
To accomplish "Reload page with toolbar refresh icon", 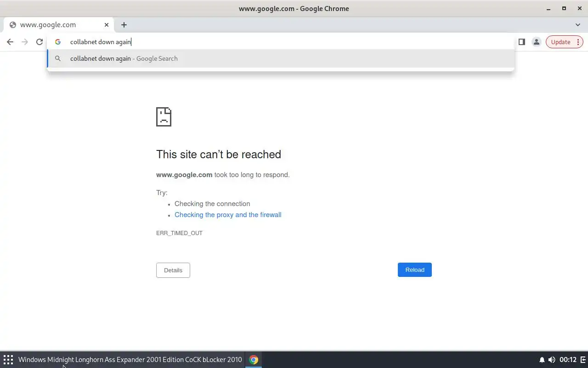I will (x=40, y=42).
